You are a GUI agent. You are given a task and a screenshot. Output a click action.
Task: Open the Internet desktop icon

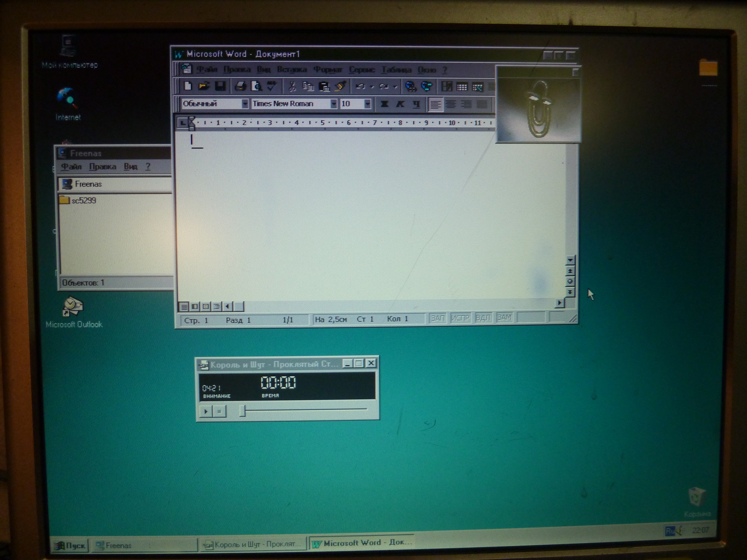[68, 104]
